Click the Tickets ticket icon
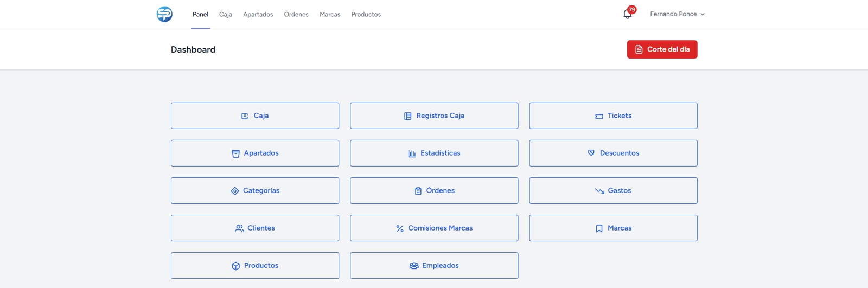The image size is (868, 288). [599, 116]
